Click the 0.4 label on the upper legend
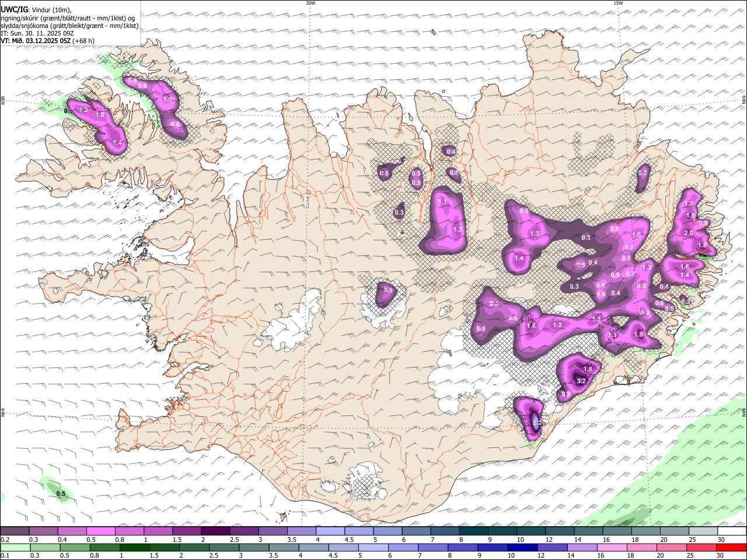This screenshot has width=747, height=560. [x=62, y=540]
